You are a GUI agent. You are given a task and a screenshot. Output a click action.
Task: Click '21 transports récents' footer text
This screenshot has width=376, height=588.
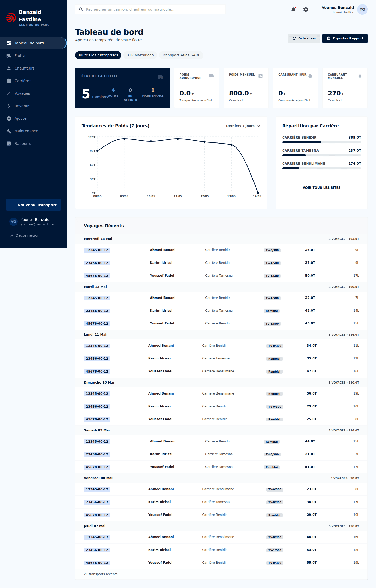[x=101, y=574]
